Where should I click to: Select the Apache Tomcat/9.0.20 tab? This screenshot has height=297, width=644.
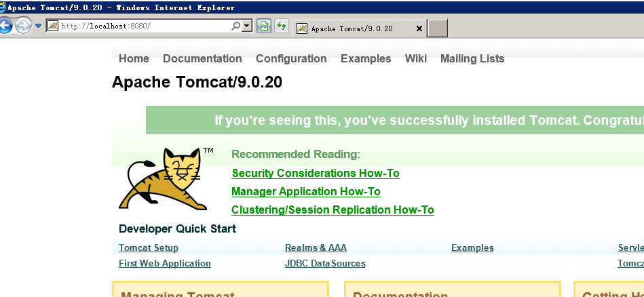[x=360, y=28]
